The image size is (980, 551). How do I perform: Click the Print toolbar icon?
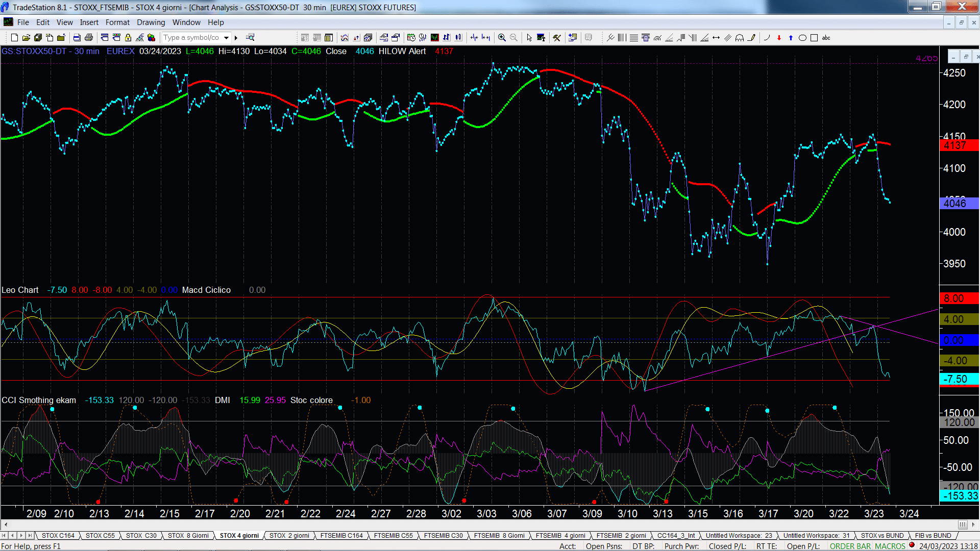pyautogui.click(x=89, y=38)
